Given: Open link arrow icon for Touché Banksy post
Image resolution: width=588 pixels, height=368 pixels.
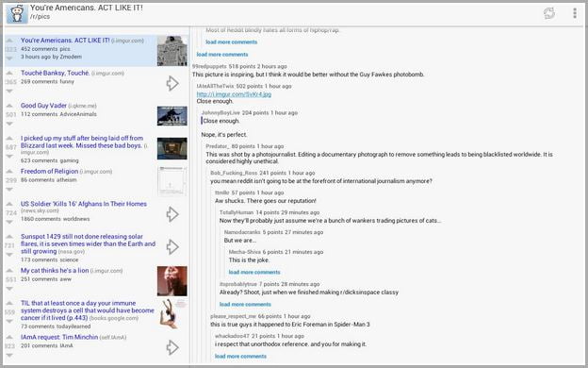Looking at the screenshot, I should point(172,83).
